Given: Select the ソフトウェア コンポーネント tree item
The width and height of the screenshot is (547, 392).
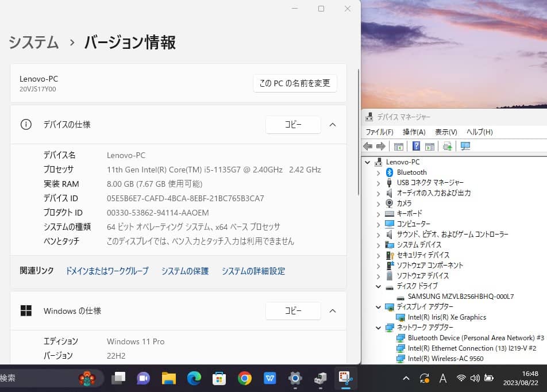Looking at the screenshot, I should pyautogui.click(x=430, y=266).
